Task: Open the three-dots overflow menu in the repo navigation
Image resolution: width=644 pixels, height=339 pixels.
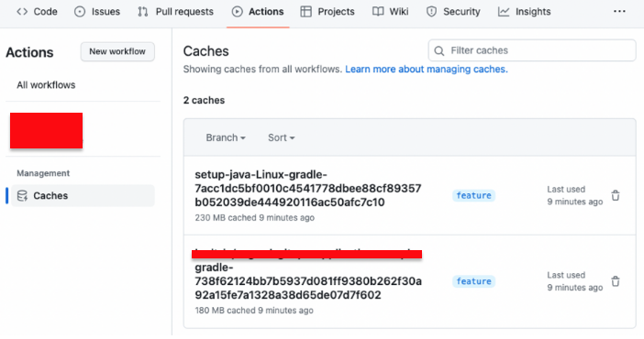Action: click(619, 12)
